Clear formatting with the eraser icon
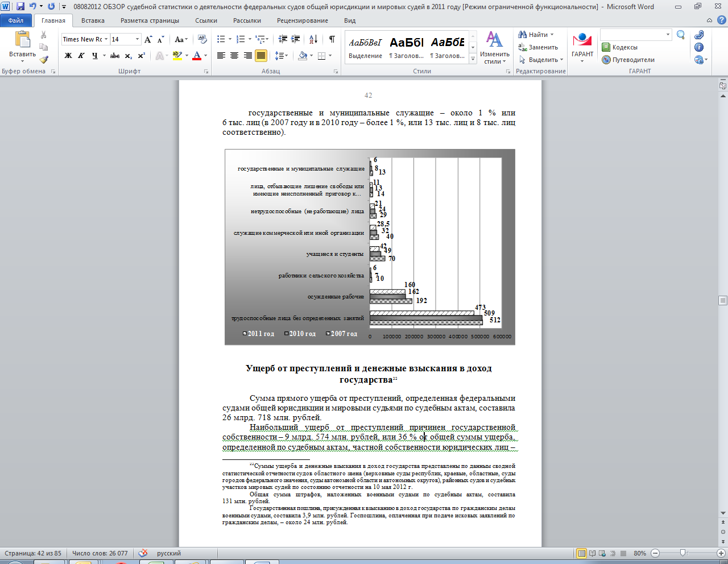 point(202,39)
